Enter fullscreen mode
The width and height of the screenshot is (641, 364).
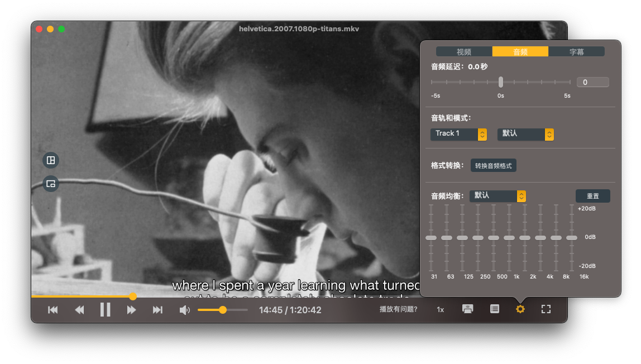pyautogui.click(x=546, y=309)
